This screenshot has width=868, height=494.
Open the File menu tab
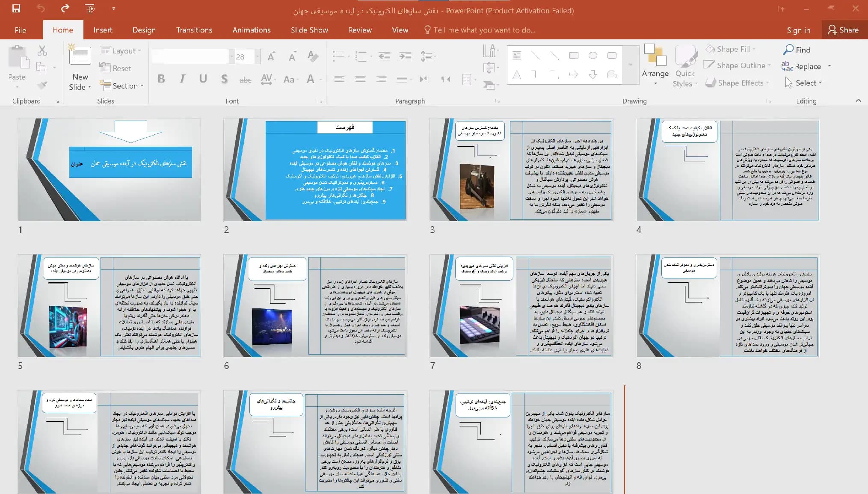[21, 30]
